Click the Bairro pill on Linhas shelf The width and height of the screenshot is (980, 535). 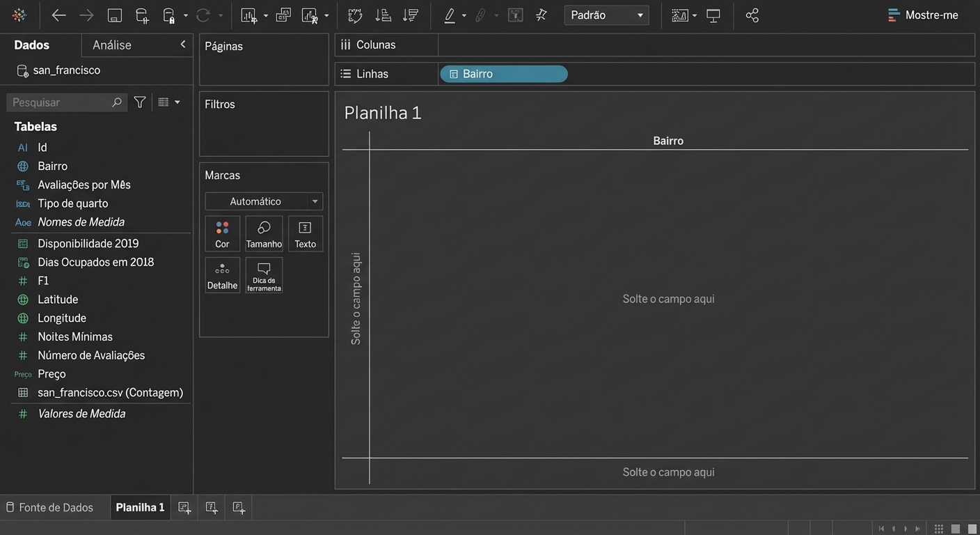coord(503,74)
